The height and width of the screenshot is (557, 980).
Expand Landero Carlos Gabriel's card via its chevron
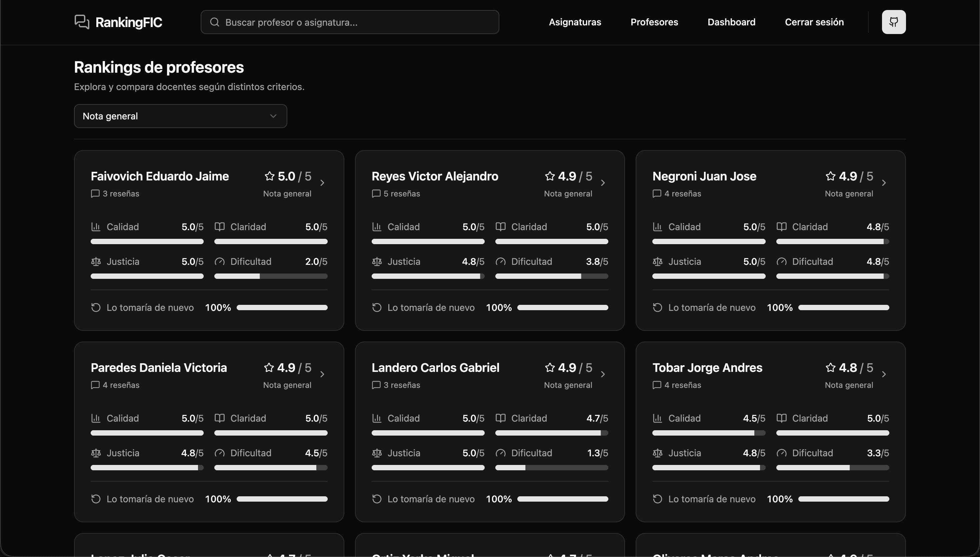(603, 374)
